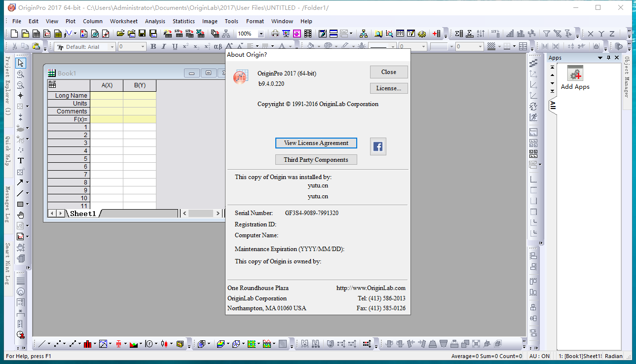Viewport: 636px width, 364px height.
Task: Select the Sheet1 worksheet tab
Action: point(82,214)
